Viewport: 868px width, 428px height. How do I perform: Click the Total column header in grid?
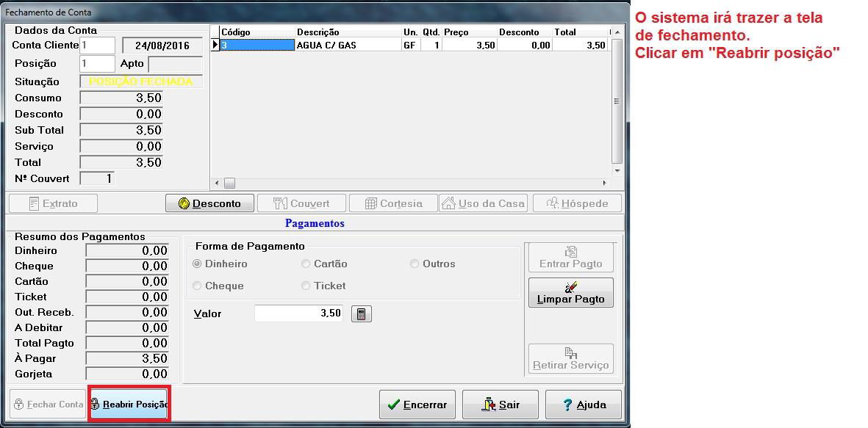(x=580, y=32)
